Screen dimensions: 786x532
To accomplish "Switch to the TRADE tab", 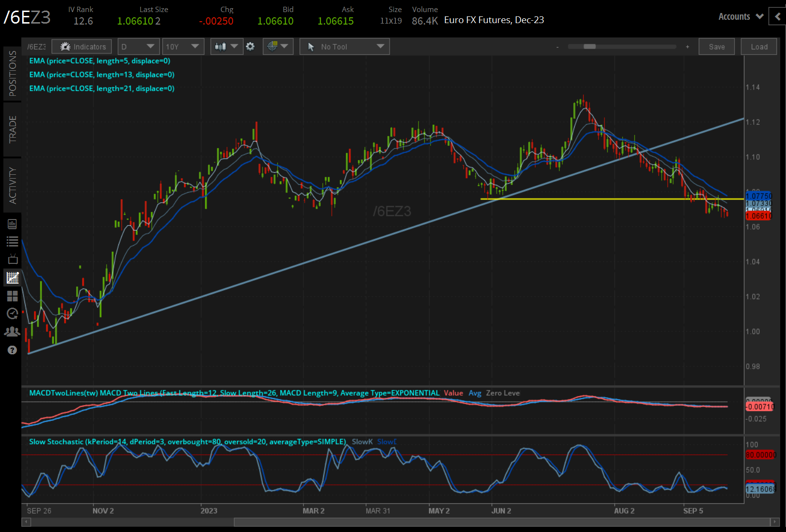I will [13, 129].
